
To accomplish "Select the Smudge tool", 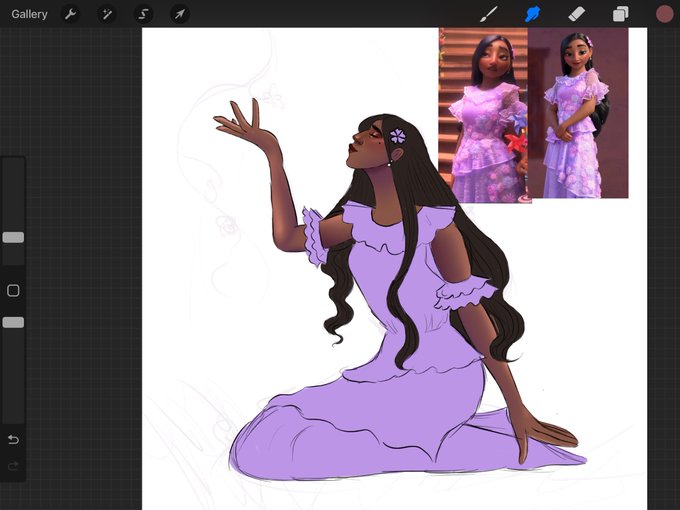I will click(533, 14).
